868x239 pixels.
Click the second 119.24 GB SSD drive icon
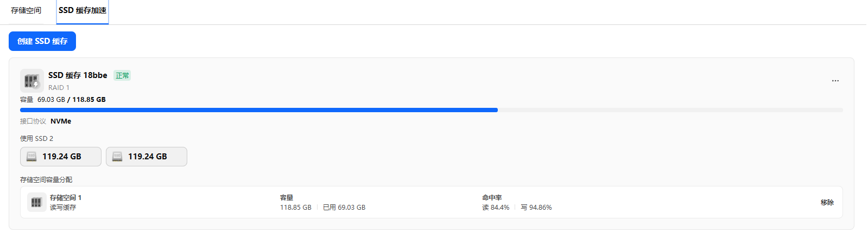click(x=117, y=157)
